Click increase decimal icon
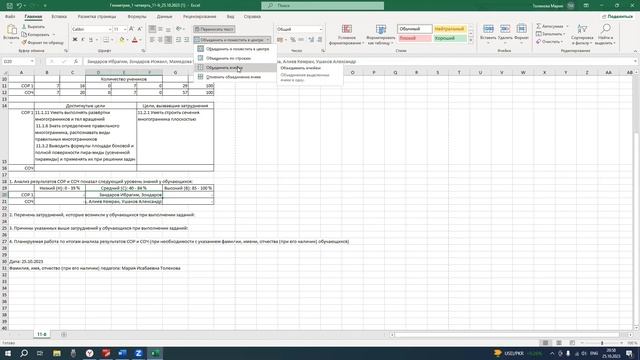Viewport: 640px width, 360px height. (x=311, y=40)
